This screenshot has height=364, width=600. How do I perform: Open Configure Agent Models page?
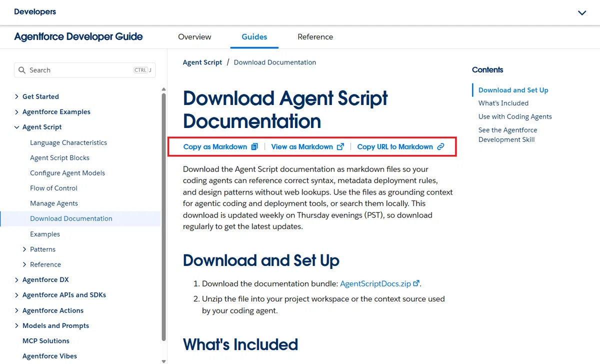67,173
